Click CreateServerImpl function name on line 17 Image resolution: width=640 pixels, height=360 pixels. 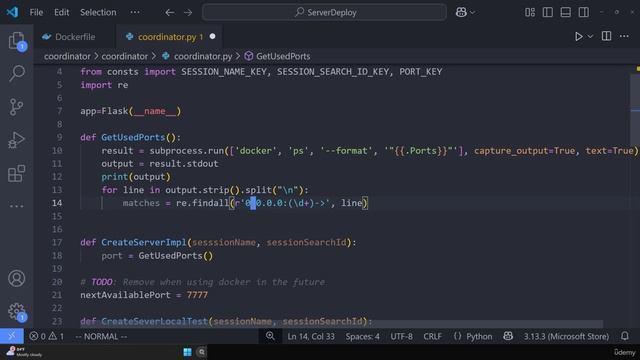click(144, 242)
